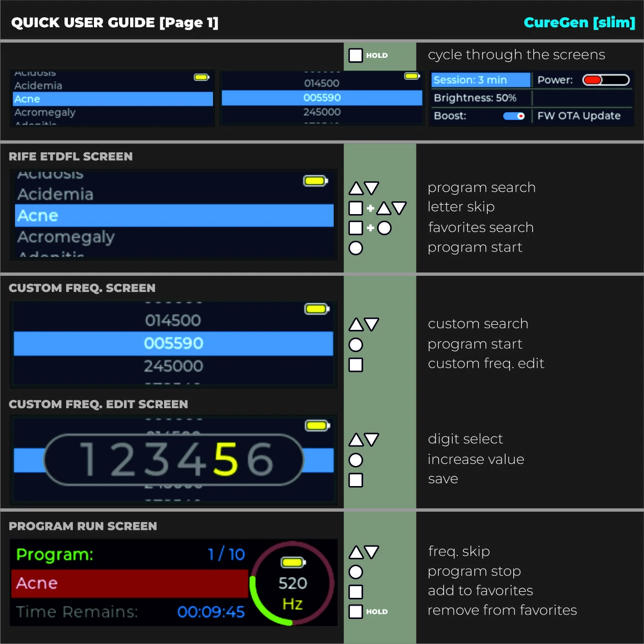Click the CureGen [slim] title
Screen dimensions: 644x644
click(x=579, y=23)
